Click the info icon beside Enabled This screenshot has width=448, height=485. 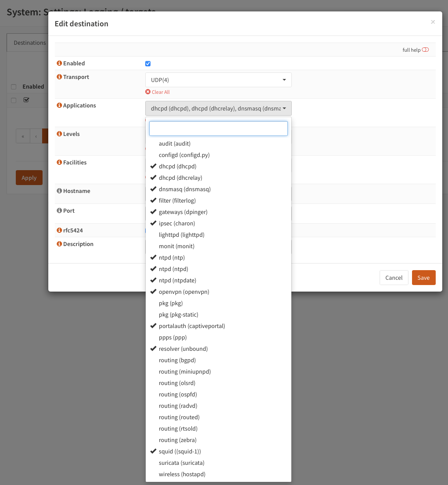coord(59,63)
